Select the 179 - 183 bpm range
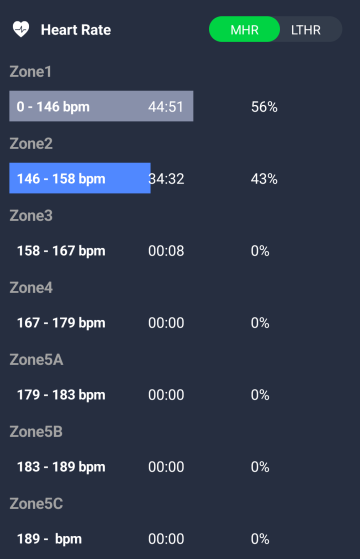The image size is (360, 559). [61, 395]
